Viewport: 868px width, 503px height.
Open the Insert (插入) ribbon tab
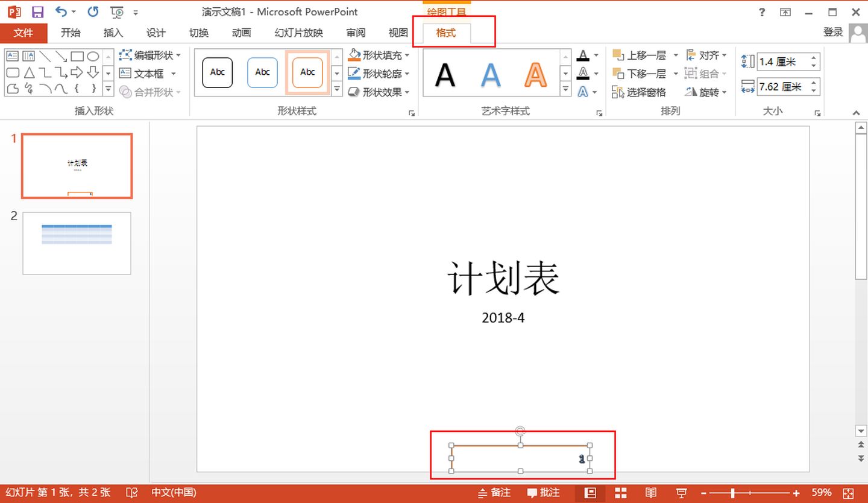pyautogui.click(x=113, y=33)
